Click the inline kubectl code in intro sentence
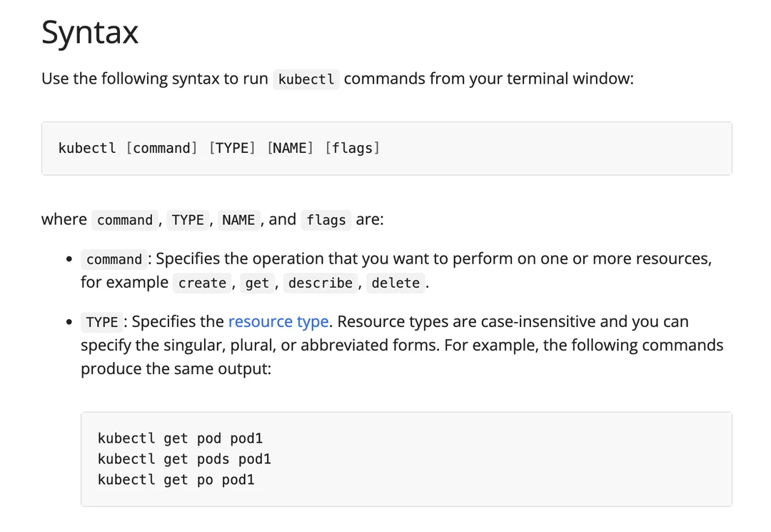771x532 pixels. [x=306, y=79]
